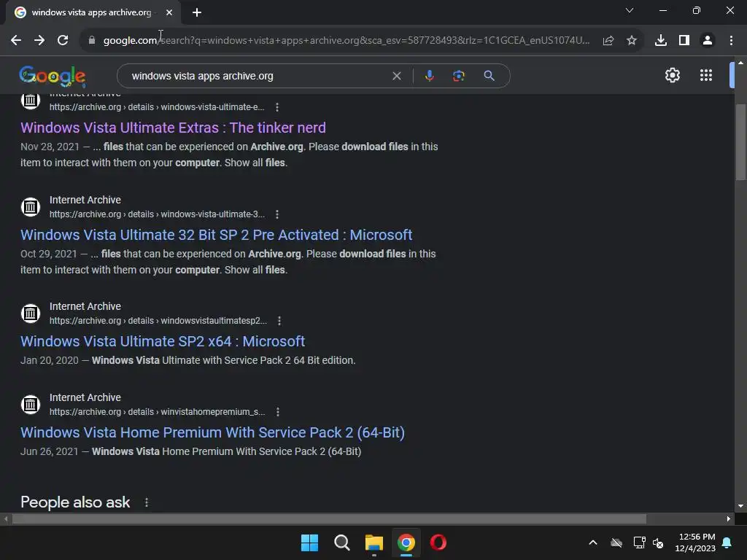Open Windows Start menu
Screen dimensions: 747x560
[x=309, y=542]
